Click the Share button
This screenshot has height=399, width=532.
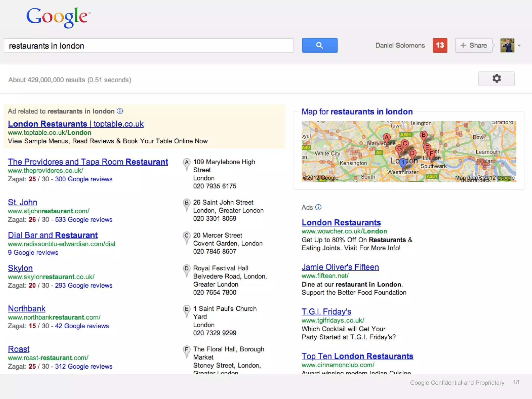coord(474,45)
